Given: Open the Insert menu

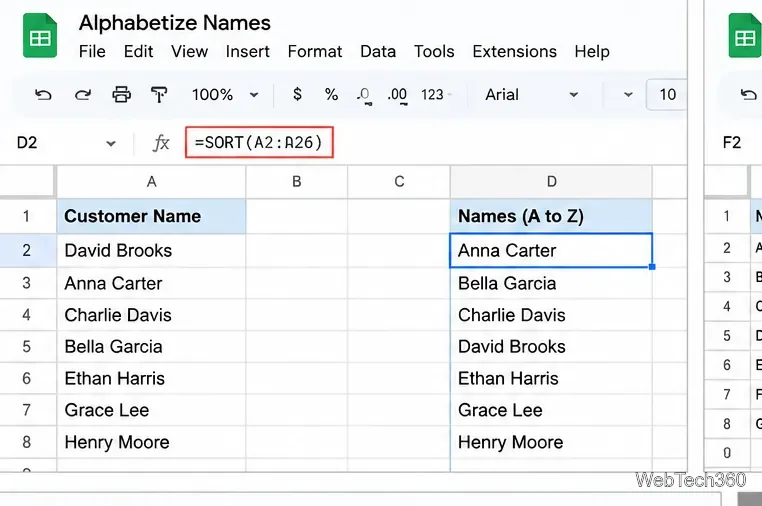Looking at the screenshot, I should click(247, 52).
